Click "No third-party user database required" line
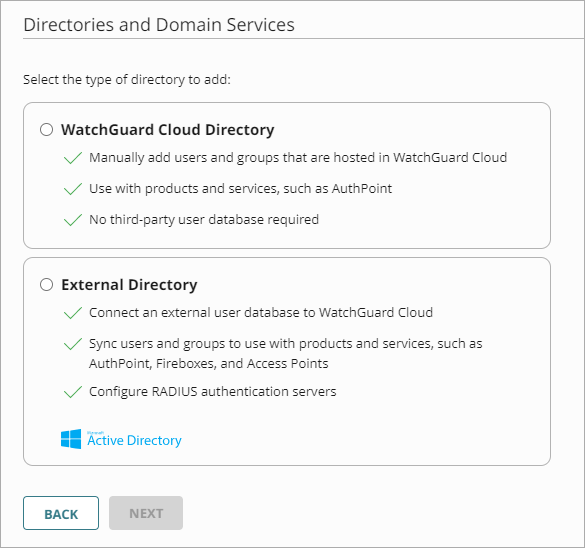The image size is (585, 548). (x=204, y=220)
